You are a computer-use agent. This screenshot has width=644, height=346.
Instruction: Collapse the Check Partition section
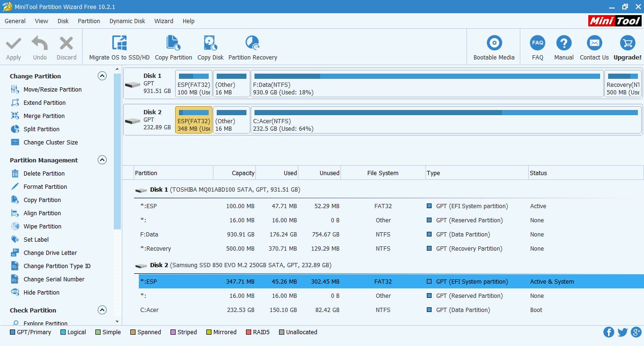[102, 310]
